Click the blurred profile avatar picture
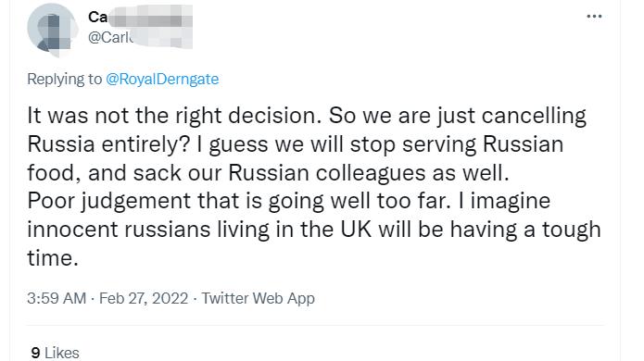Screen dimensions: 644x361 tap(52, 30)
